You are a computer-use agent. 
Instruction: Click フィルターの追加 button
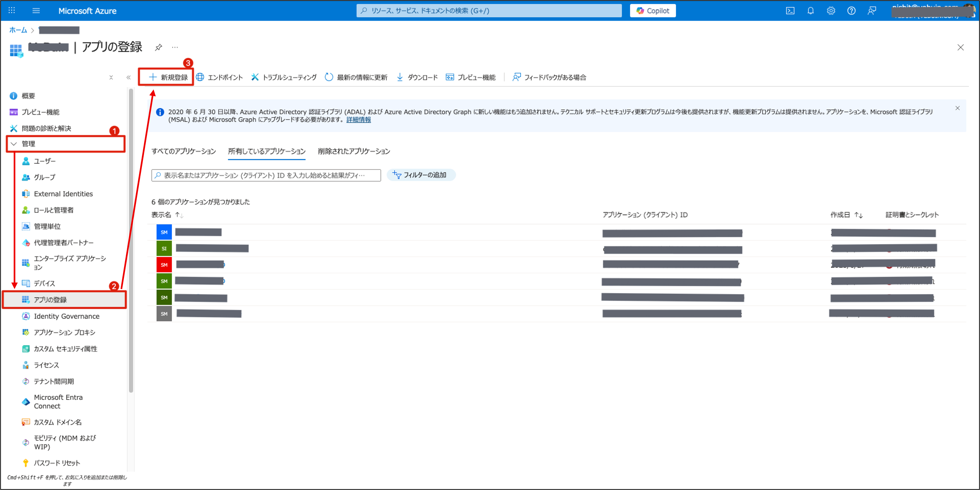coord(421,175)
